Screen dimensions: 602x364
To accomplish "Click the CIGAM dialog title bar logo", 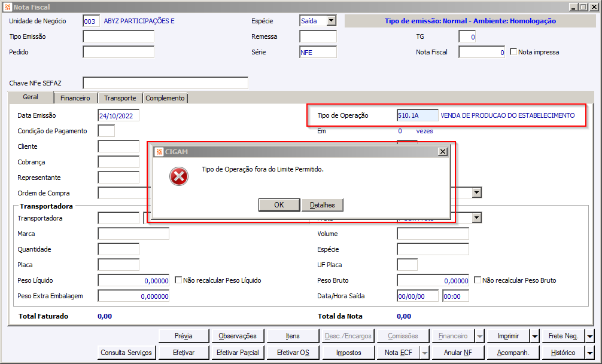I will [x=159, y=152].
